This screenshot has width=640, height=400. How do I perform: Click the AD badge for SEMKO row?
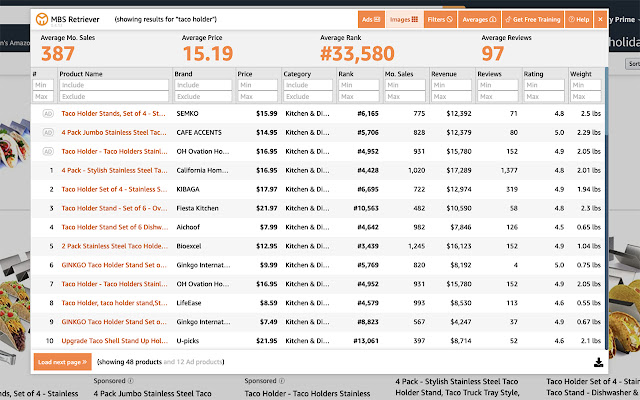pyautogui.click(x=48, y=113)
